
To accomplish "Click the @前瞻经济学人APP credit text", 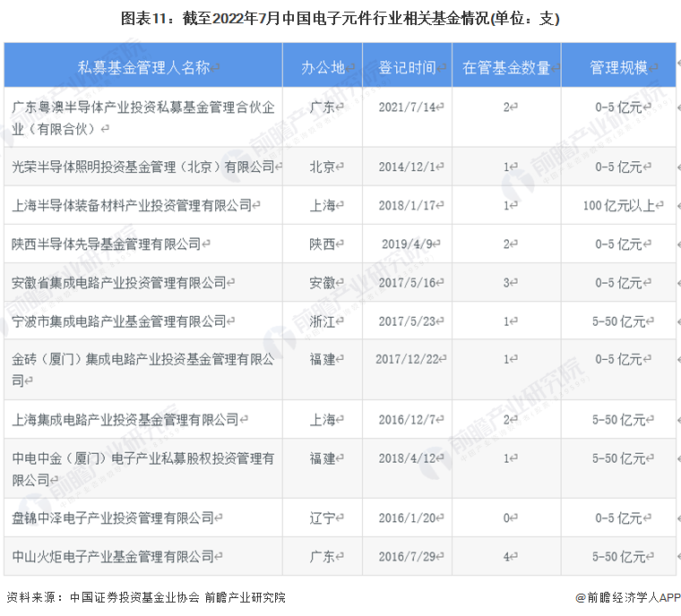I will click(627, 598).
